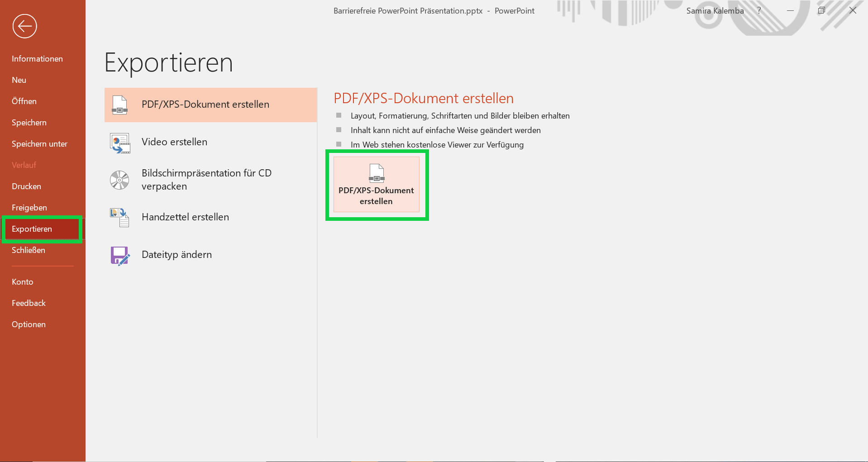Viewport: 868px width, 462px height.
Task: Open the Informationen section
Action: (x=38, y=58)
